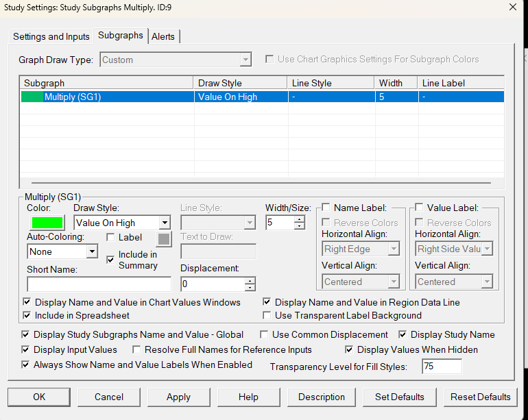Toggle Include in Spreadsheet checkbox
The height and width of the screenshot is (420, 528).
pyautogui.click(x=27, y=316)
